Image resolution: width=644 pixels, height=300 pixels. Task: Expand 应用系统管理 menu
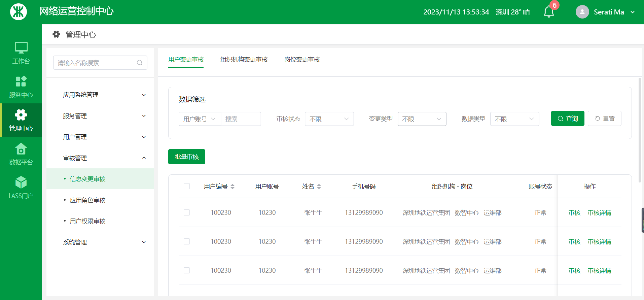click(100, 95)
